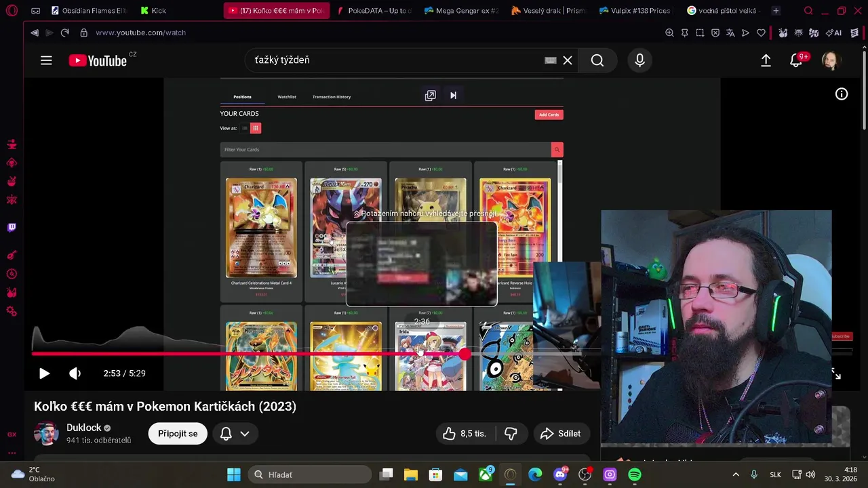Open the page translate icon

click(x=730, y=33)
